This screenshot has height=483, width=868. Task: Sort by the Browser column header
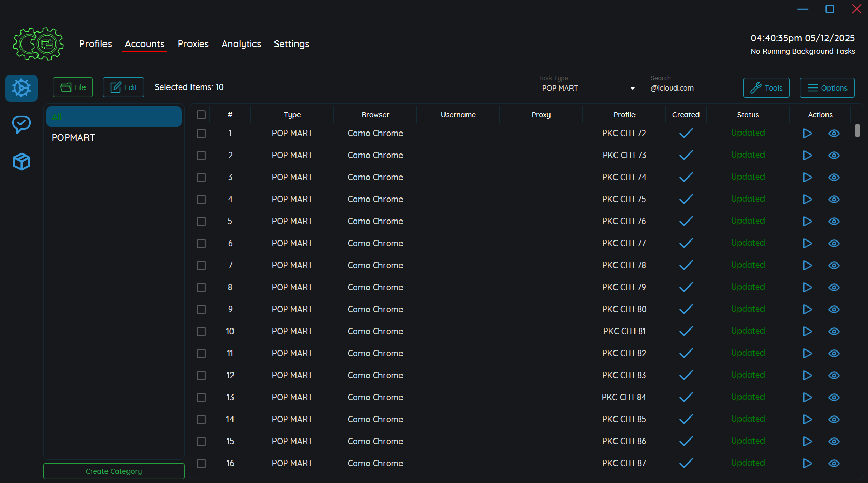(x=375, y=115)
